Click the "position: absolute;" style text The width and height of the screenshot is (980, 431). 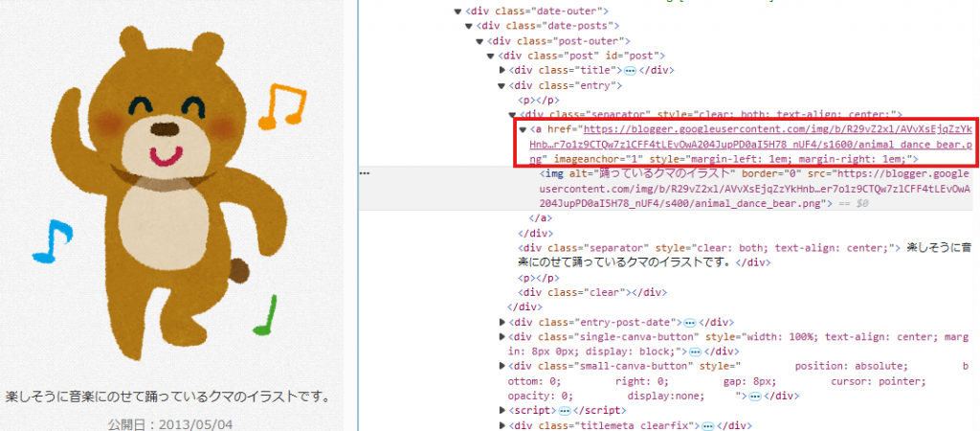(x=850, y=366)
